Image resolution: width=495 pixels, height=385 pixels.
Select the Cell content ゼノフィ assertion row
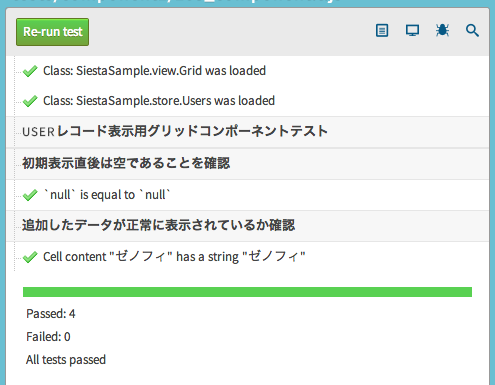(x=247, y=257)
